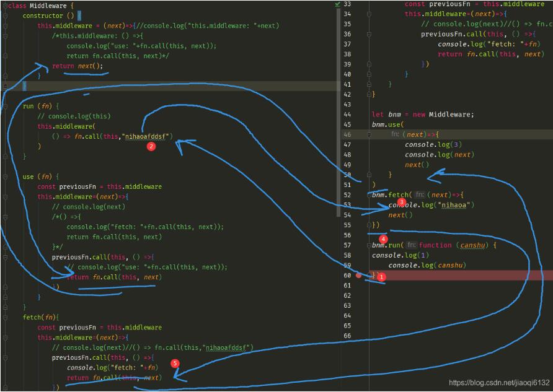Click the red annotation circle numbered 3
The width and height of the screenshot is (553, 392).
[401, 202]
